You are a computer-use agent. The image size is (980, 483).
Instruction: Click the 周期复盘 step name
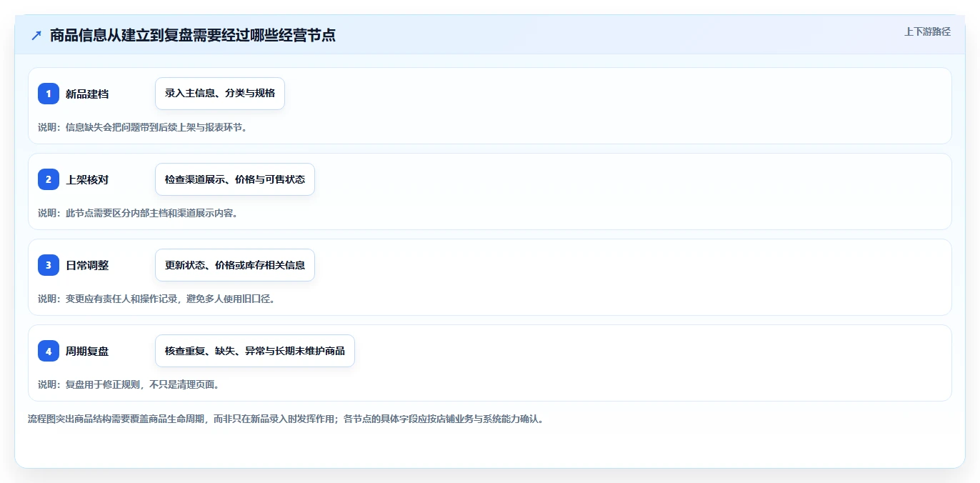pyautogui.click(x=87, y=351)
